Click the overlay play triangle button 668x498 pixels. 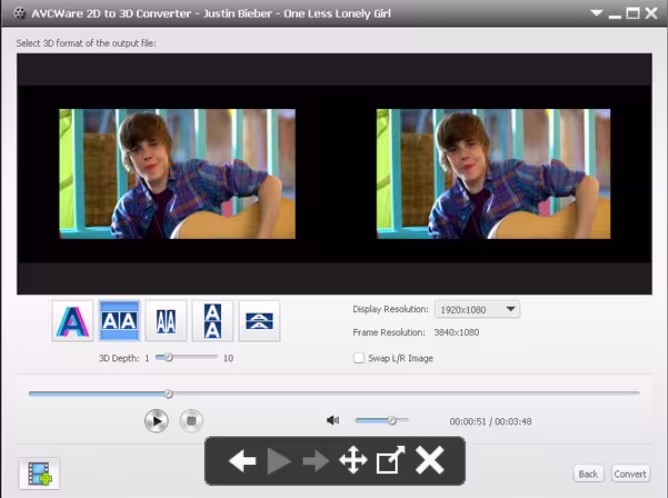pos(279,461)
